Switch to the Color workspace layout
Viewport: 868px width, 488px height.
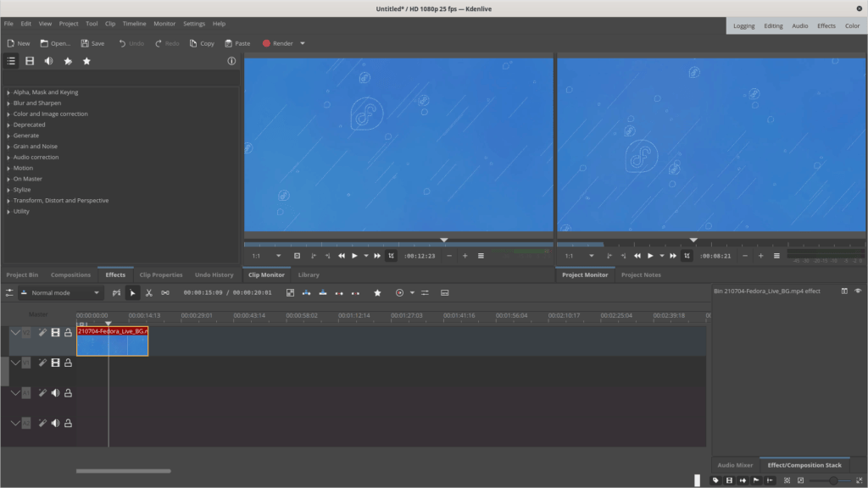pos(852,25)
